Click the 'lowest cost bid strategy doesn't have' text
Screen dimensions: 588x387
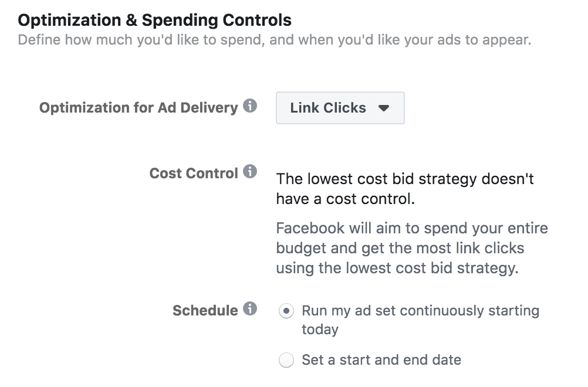(x=405, y=179)
